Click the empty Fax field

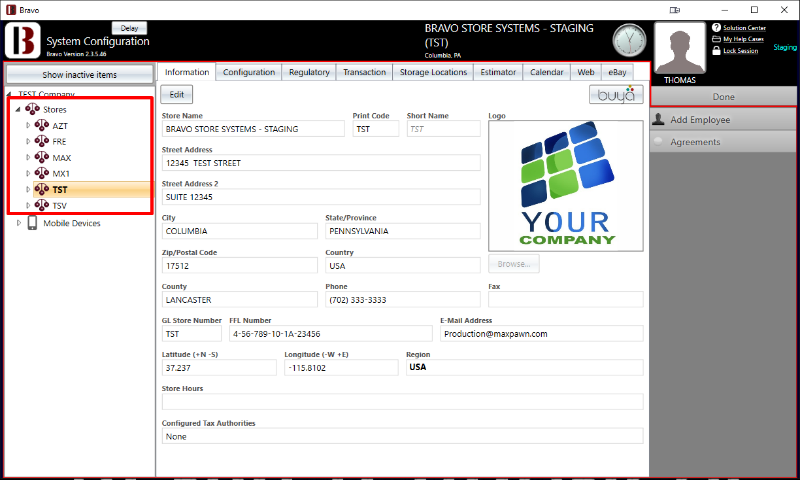[565, 300]
